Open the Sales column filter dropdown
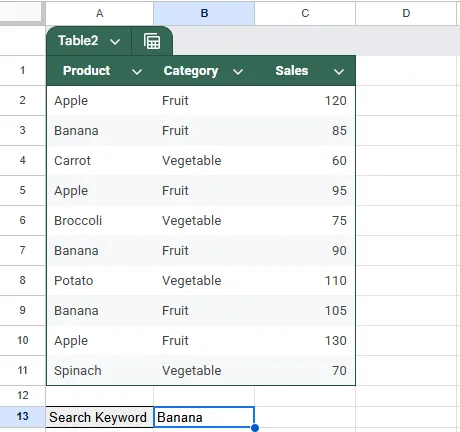 tap(339, 71)
